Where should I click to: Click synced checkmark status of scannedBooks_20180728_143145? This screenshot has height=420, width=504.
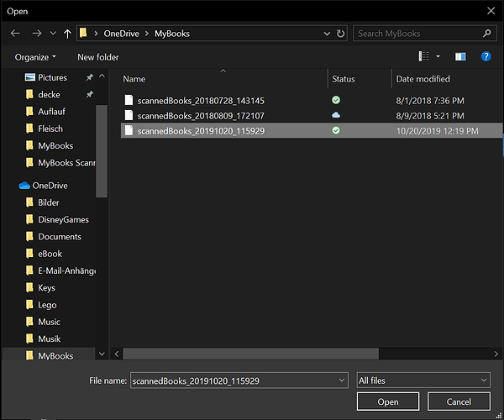[x=336, y=100]
